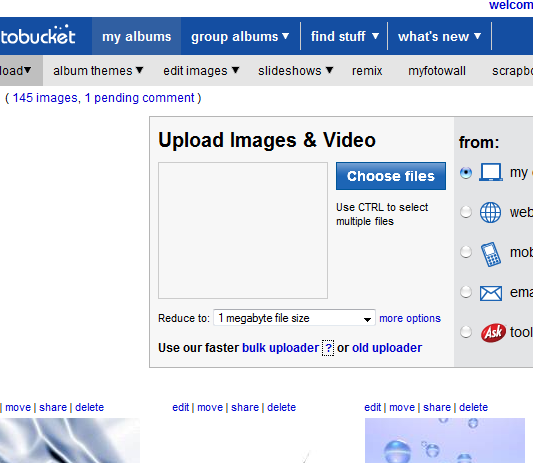This screenshot has height=463, width=533.
Task: Click edit above the bubbles image
Action: [373, 407]
